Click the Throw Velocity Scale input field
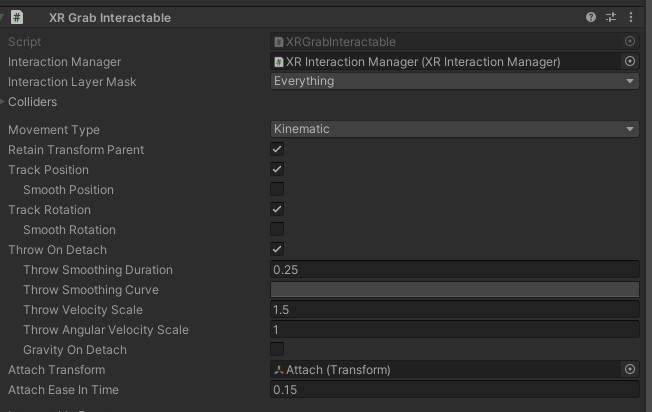This screenshot has width=652, height=412. [454, 309]
